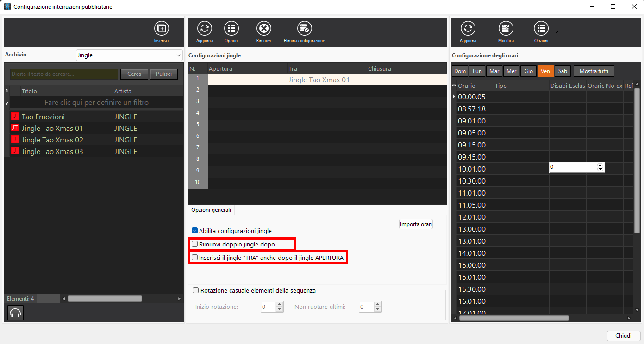Click Aggiorna icon in jingle configuration toolbar
This screenshot has height=344, width=644.
[205, 28]
